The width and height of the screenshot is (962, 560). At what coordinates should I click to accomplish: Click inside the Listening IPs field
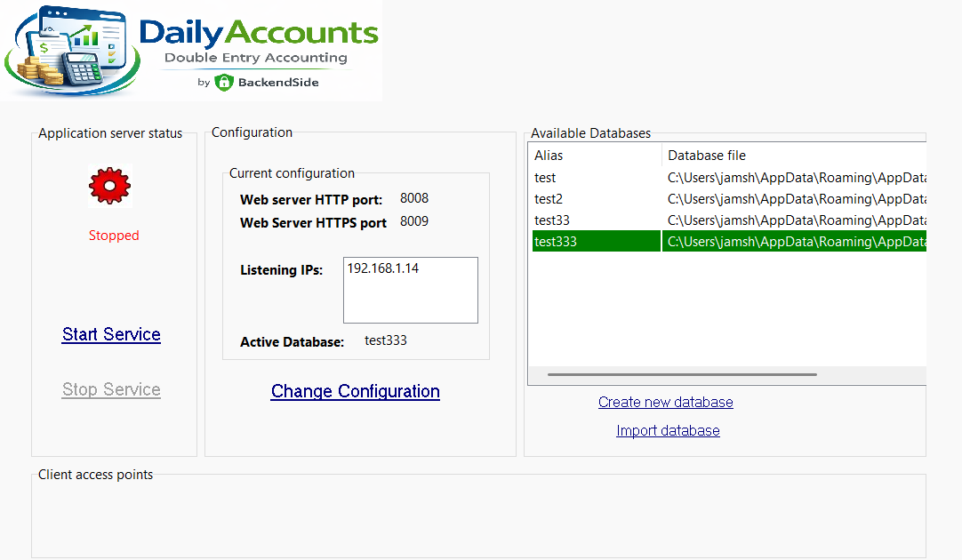point(410,289)
